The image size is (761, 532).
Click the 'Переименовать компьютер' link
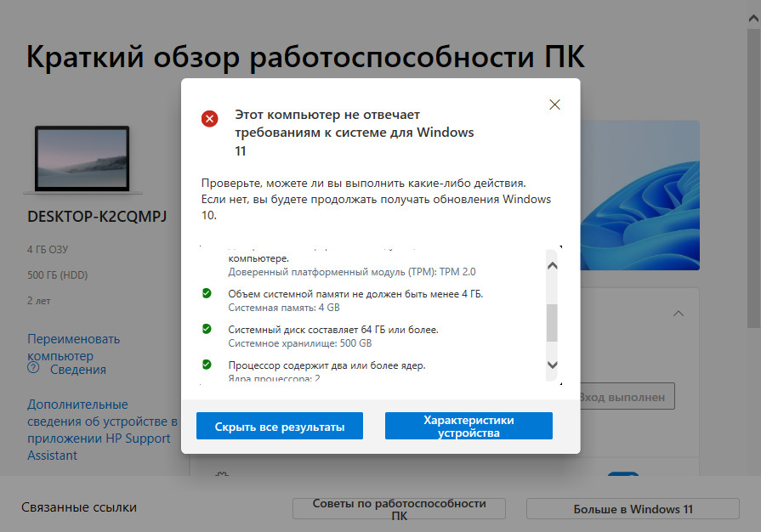click(x=73, y=348)
